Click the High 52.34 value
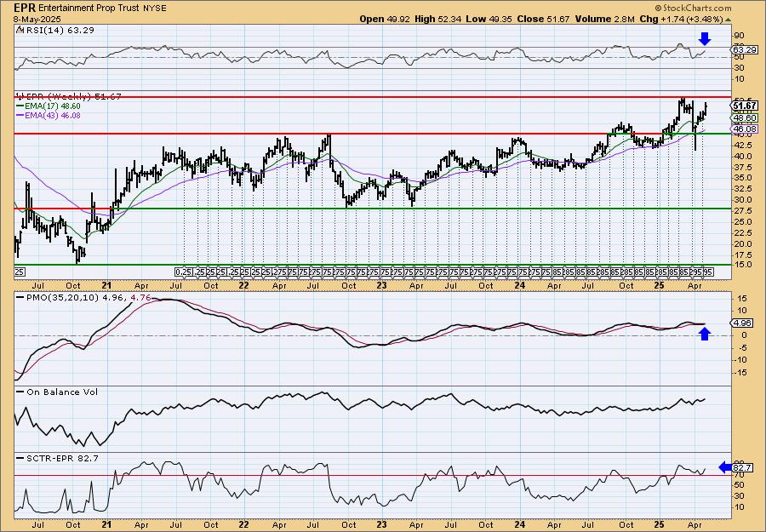 pos(437,19)
